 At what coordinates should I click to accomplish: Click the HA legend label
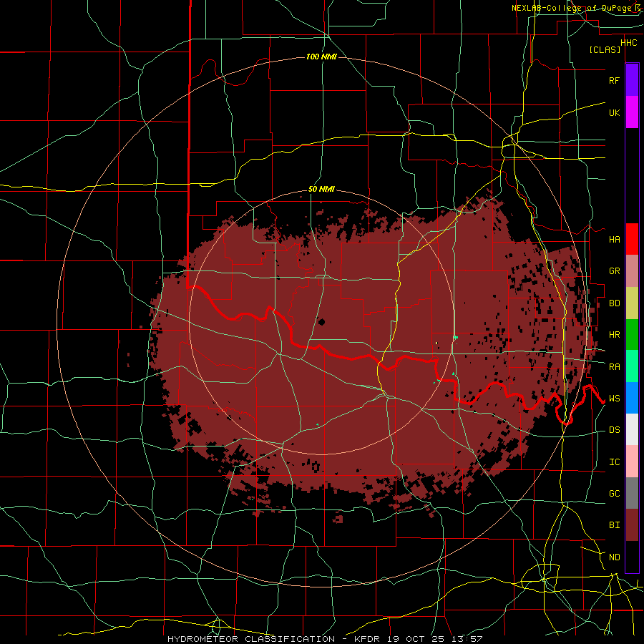(614, 239)
